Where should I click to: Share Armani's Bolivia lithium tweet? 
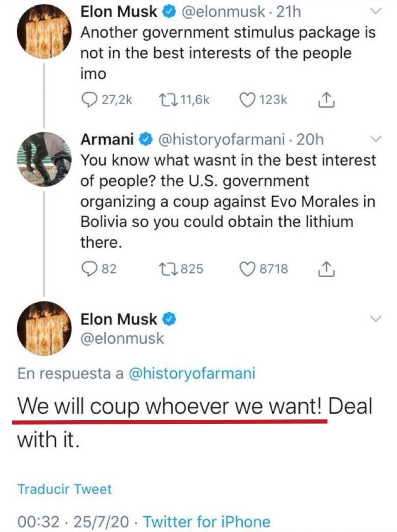coord(326,269)
